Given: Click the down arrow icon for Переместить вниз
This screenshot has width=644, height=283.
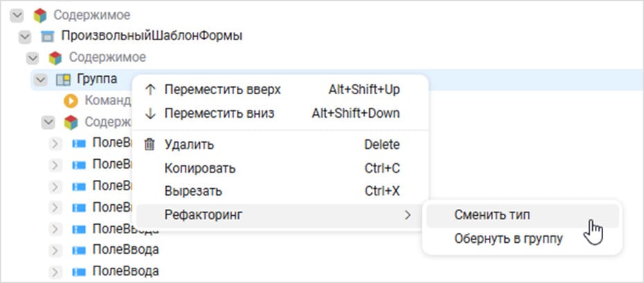Looking at the screenshot, I should 149,113.
